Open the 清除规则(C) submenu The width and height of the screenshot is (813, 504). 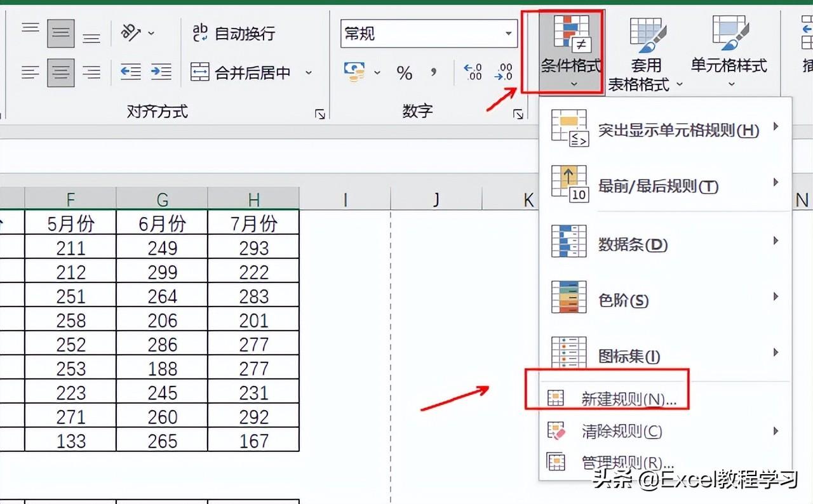point(666,432)
